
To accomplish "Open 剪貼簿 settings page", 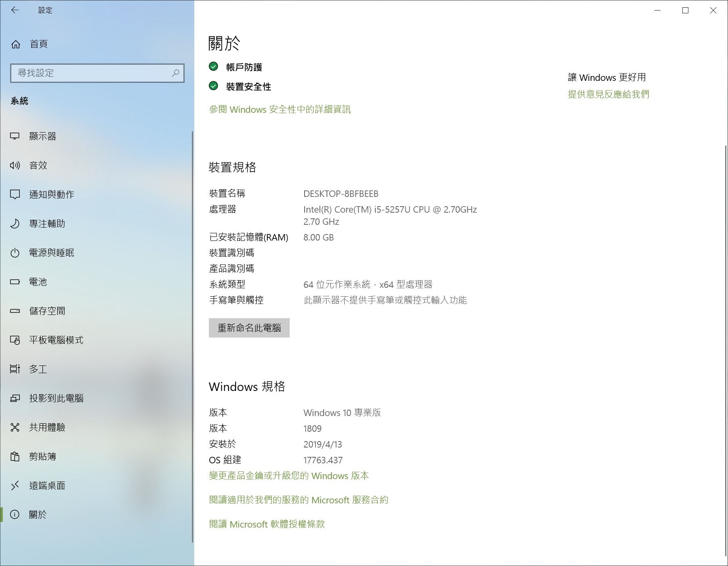I will coord(96,456).
